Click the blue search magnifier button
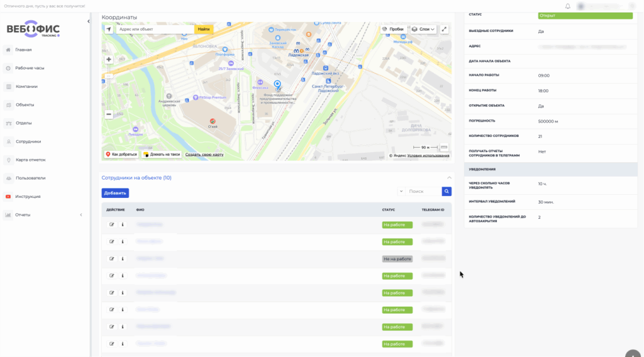This screenshot has height=357, width=644. tap(447, 191)
